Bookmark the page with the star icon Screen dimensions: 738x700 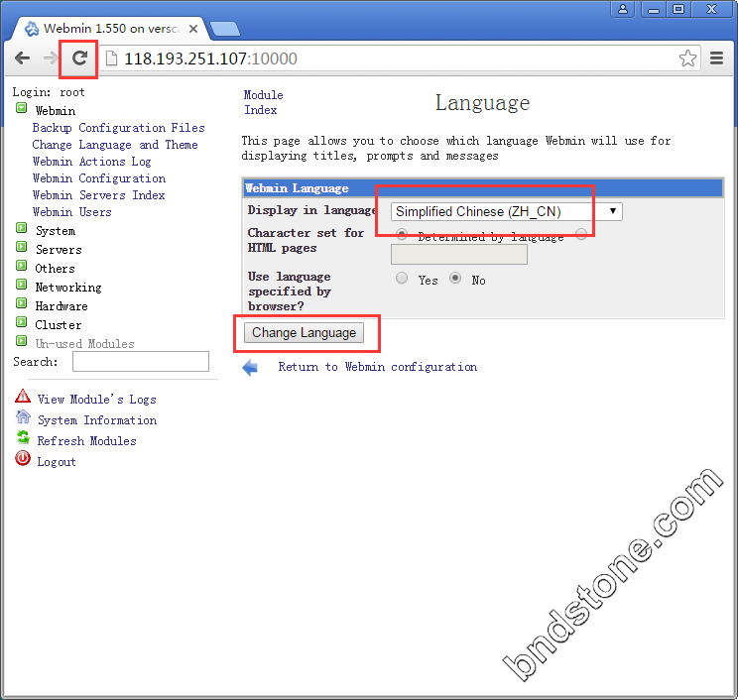click(x=687, y=58)
